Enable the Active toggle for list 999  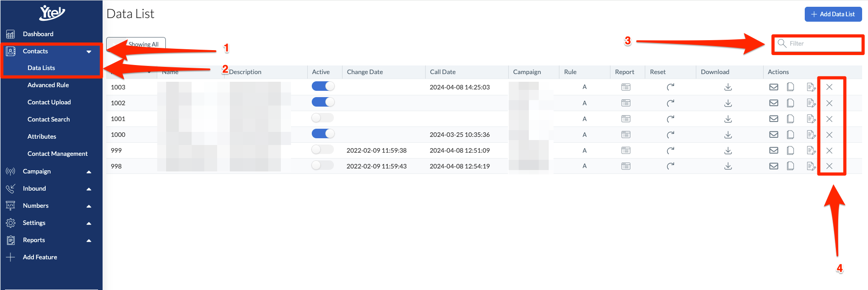tap(323, 150)
